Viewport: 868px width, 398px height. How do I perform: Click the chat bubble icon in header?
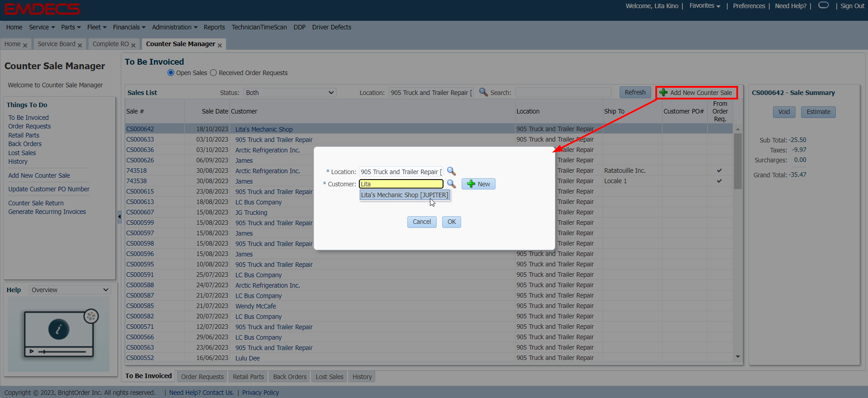pyautogui.click(x=824, y=5)
